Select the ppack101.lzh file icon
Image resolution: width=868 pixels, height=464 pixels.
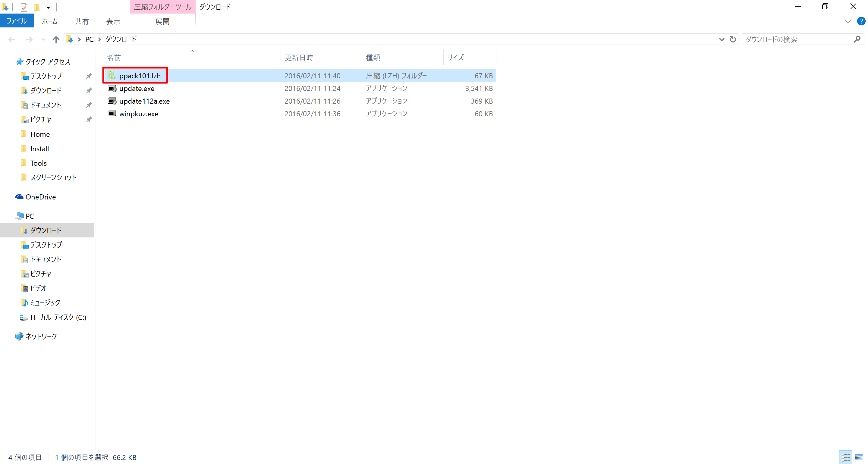pyautogui.click(x=112, y=76)
